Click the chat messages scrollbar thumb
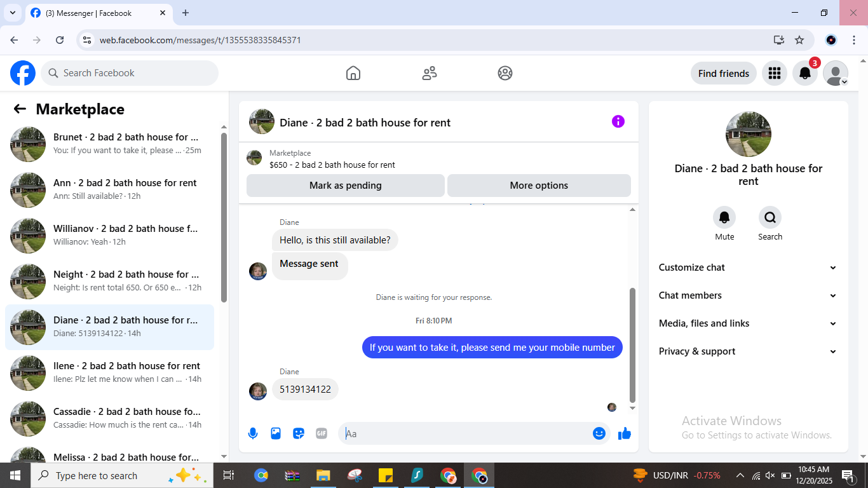868x488 pixels. [632, 345]
